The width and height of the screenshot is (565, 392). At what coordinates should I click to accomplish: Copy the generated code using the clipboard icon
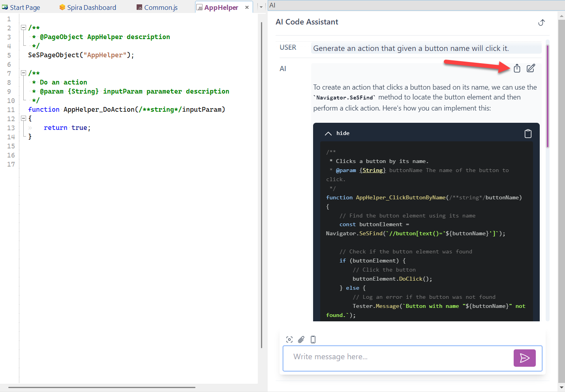[528, 133]
